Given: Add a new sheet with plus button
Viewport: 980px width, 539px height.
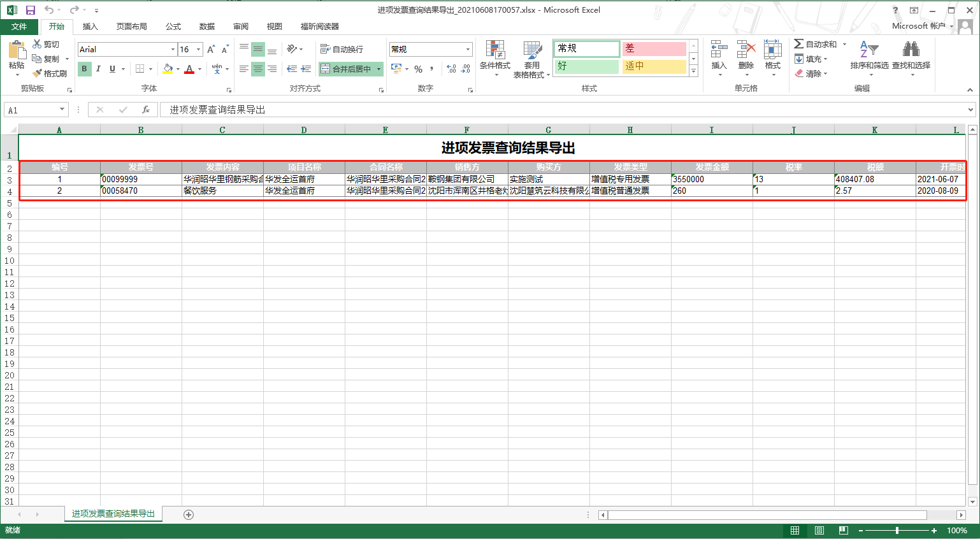Looking at the screenshot, I should (x=188, y=514).
